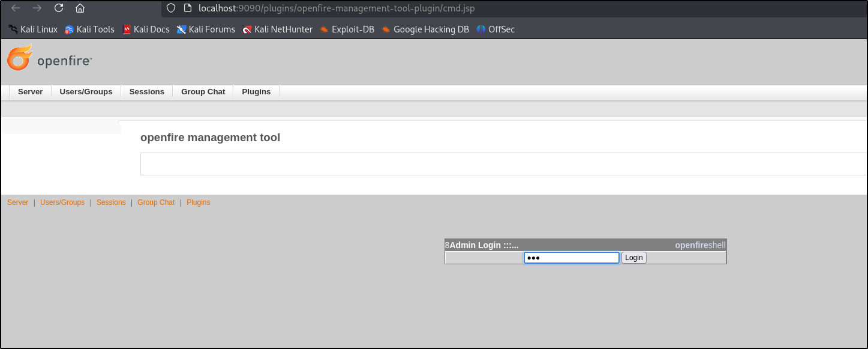
Task: Reload the page with refresh icon
Action: 58,8
